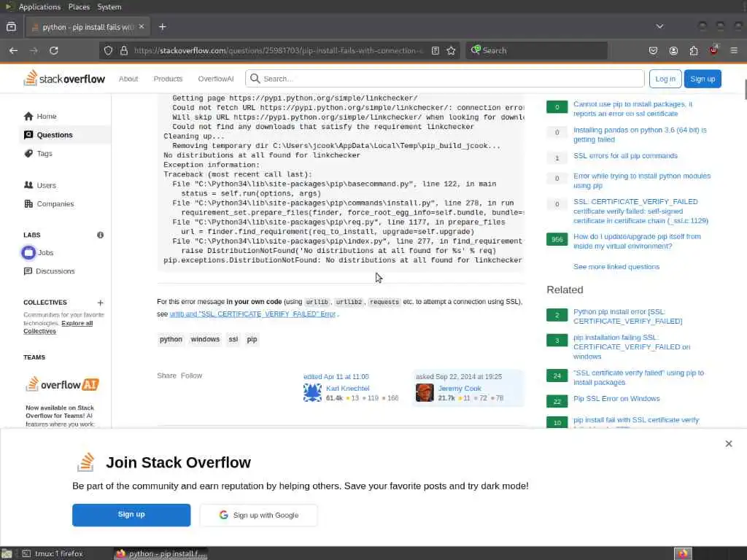Click Sign up with Google
Screen dimensions: 747x560
[259, 515]
